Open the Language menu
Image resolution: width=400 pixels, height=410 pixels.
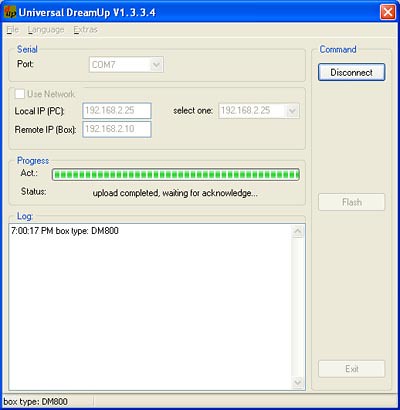tap(46, 30)
